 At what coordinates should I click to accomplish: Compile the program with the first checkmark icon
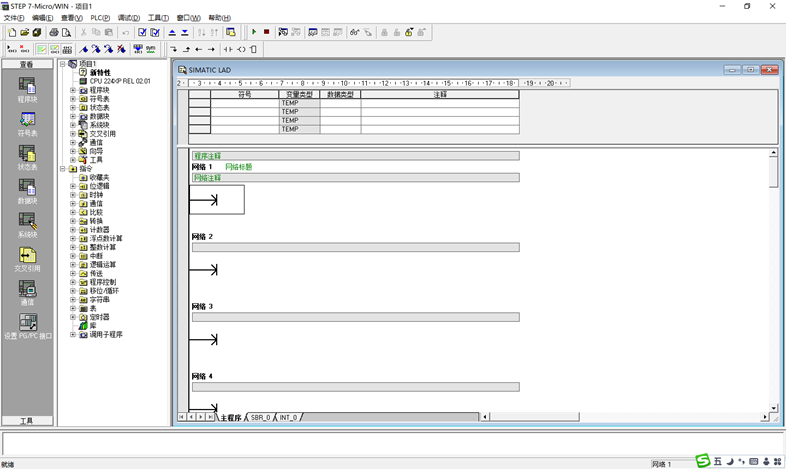click(x=142, y=33)
